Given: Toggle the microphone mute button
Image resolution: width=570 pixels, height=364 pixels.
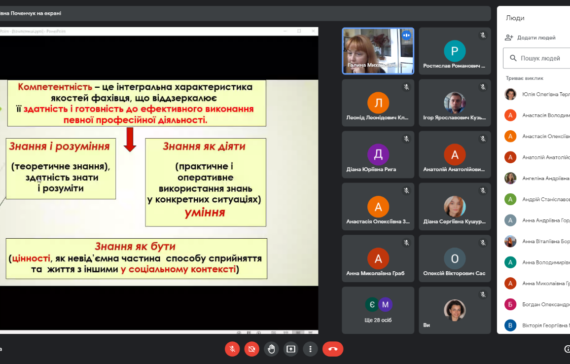Looking at the screenshot, I should pos(232,349).
